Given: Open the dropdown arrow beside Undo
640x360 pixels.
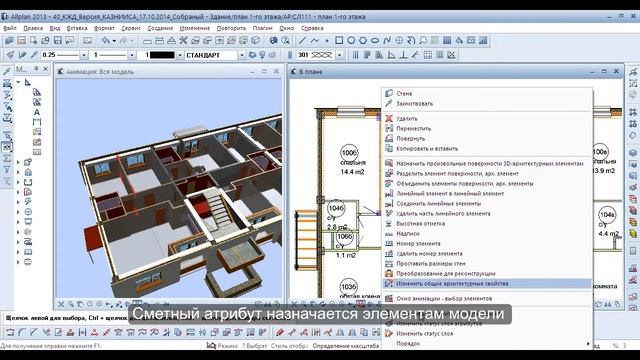Looking at the screenshot, I should [x=114, y=40].
